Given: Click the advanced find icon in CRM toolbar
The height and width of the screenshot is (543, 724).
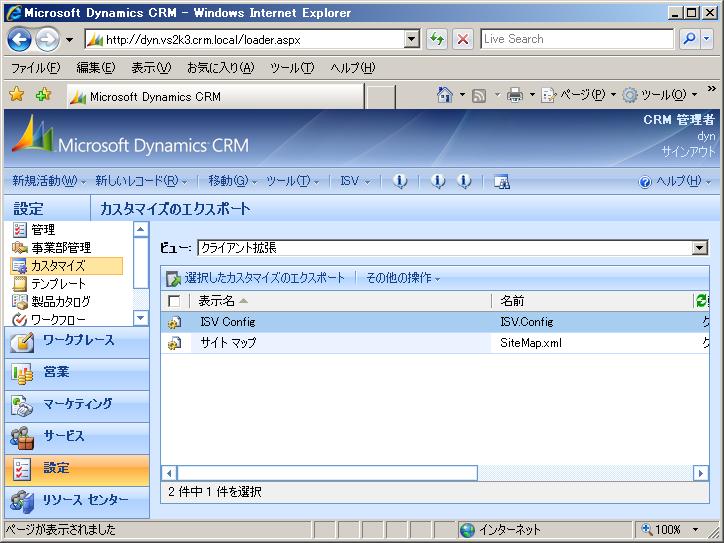Looking at the screenshot, I should click(x=502, y=181).
